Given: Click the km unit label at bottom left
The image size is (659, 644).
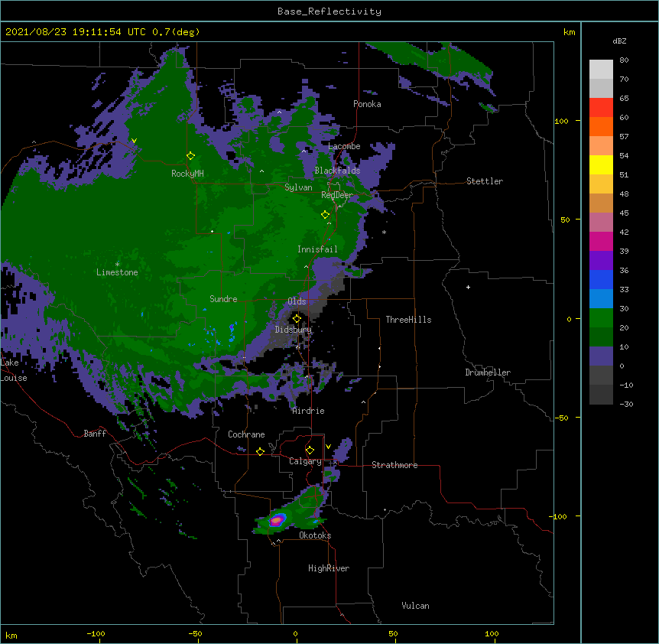Looking at the screenshot, I should pyautogui.click(x=11, y=635).
